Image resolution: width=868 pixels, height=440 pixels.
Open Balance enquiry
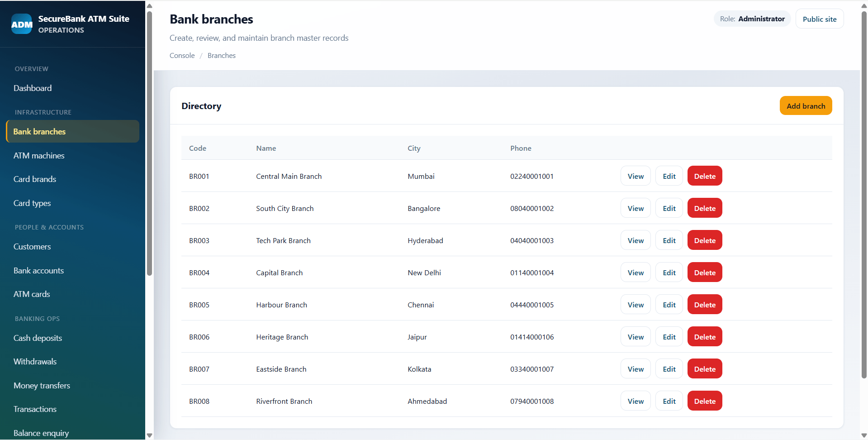41,433
